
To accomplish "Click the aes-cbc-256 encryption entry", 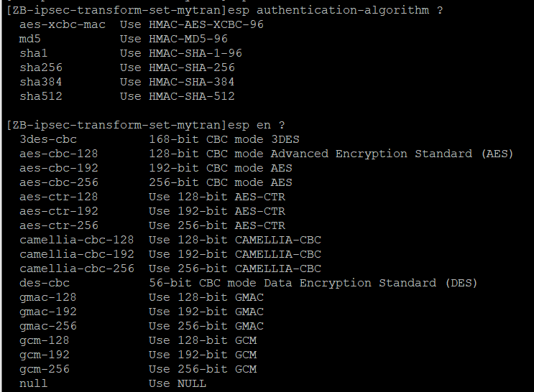I will tap(59, 182).
